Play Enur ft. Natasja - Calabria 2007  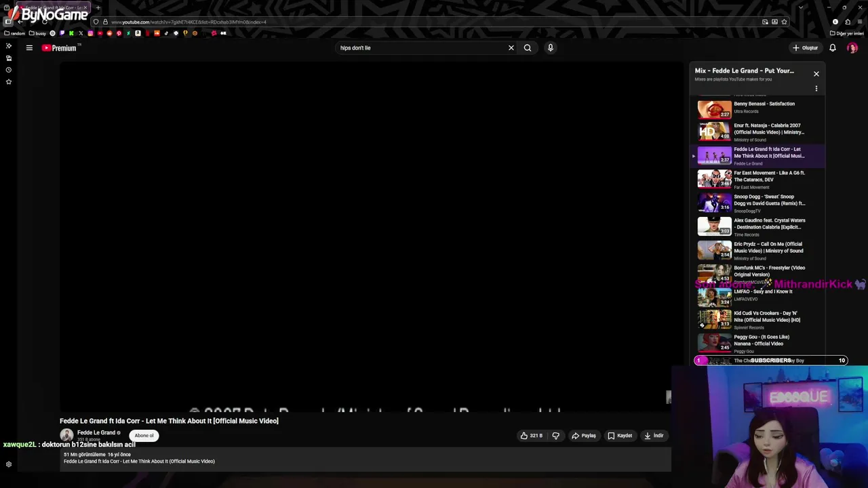coord(758,131)
